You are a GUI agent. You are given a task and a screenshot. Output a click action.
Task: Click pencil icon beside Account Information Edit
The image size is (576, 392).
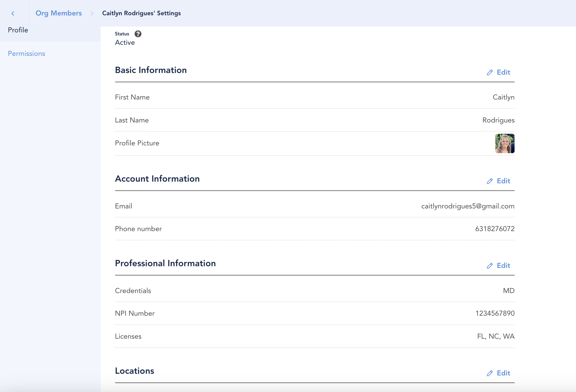tap(490, 181)
